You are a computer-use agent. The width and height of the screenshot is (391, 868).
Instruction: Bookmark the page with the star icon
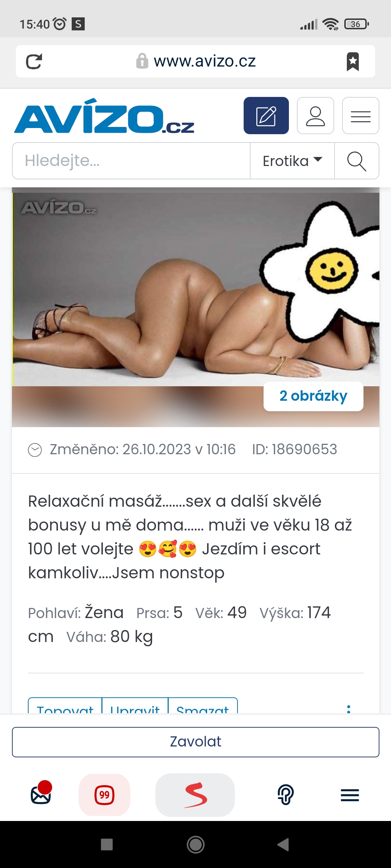pyautogui.click(x=353, y=61)
